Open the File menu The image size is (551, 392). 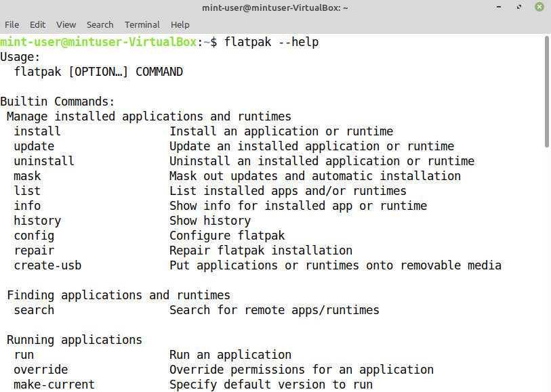point(12,24)
